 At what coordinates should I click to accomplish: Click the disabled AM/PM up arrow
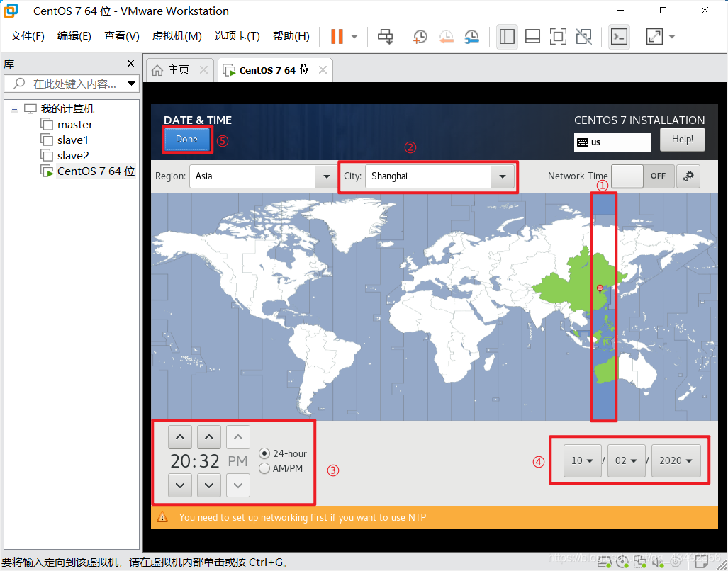pos(238,437)
